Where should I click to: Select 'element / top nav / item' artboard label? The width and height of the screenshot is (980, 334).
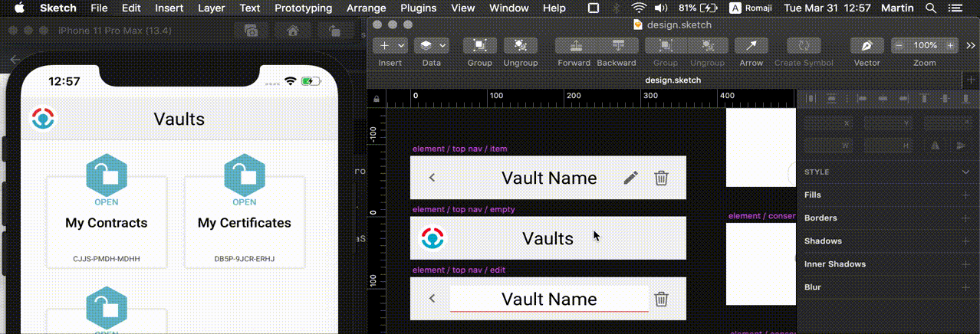pos(460,149)
